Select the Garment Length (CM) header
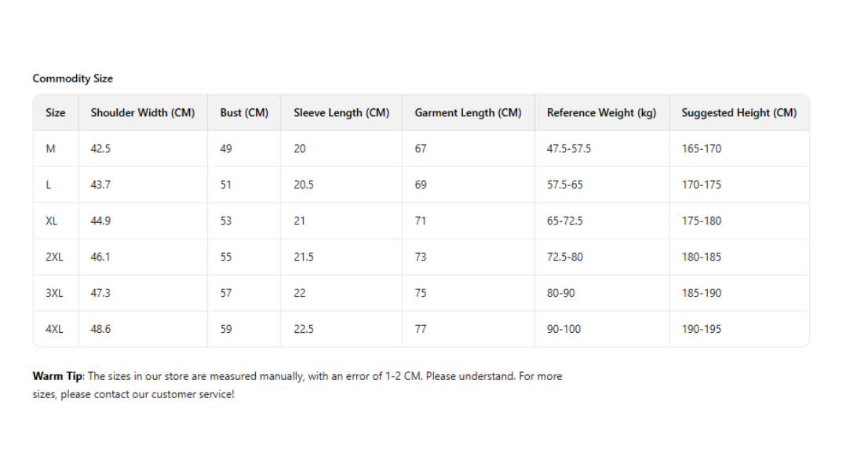868x471 pixels. (468, 113)
